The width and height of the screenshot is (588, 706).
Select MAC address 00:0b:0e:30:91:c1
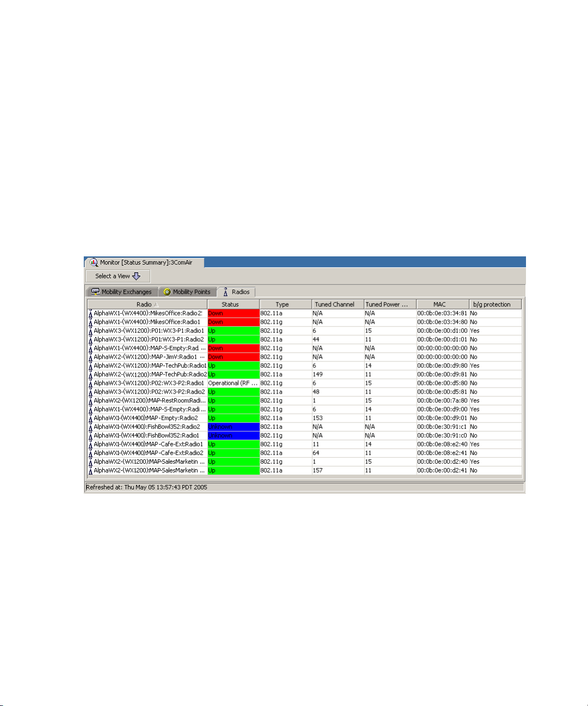tap(442, 427)
